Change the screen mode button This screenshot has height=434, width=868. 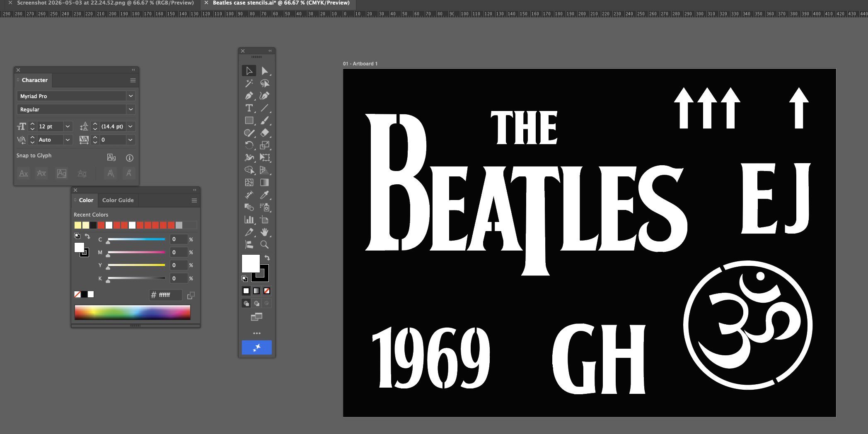(256, 317)
